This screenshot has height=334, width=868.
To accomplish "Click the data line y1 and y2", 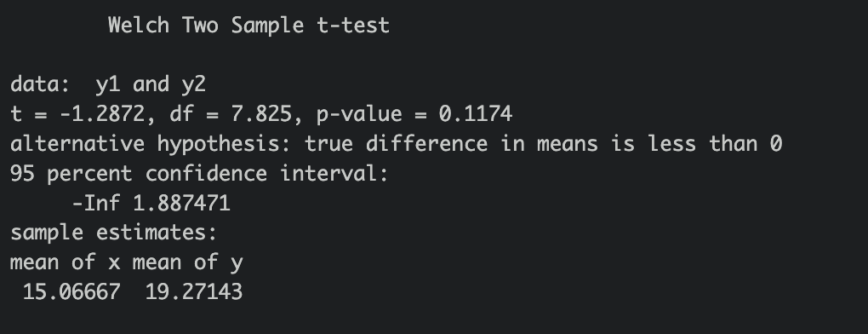I will click(x=108, y=84).
